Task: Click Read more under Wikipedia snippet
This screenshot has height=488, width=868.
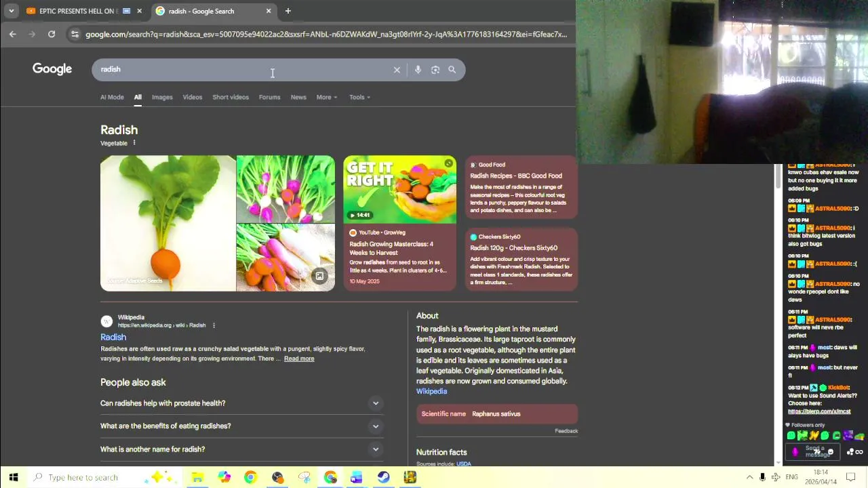Action: point(299,359)
